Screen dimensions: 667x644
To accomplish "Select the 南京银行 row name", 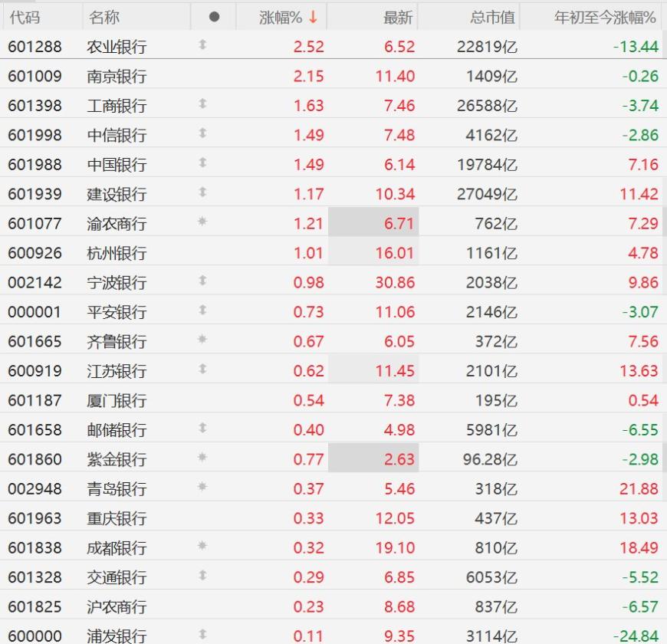I will coord(117,77).
